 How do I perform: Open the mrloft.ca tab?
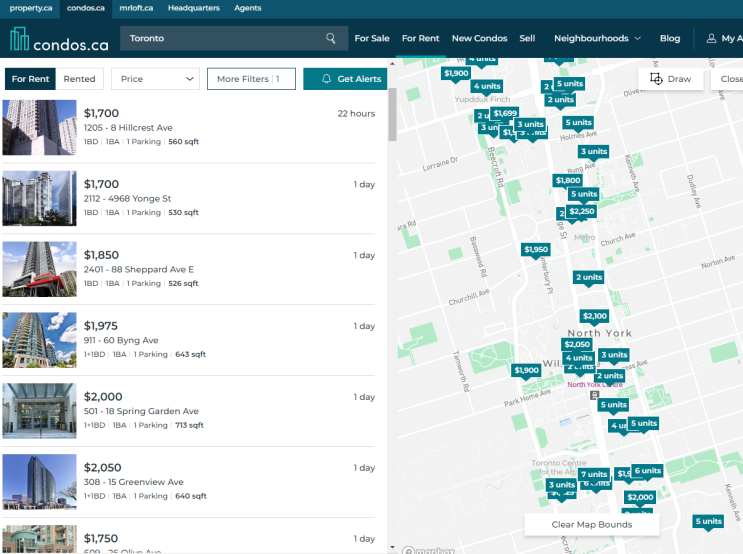point(136,8)
